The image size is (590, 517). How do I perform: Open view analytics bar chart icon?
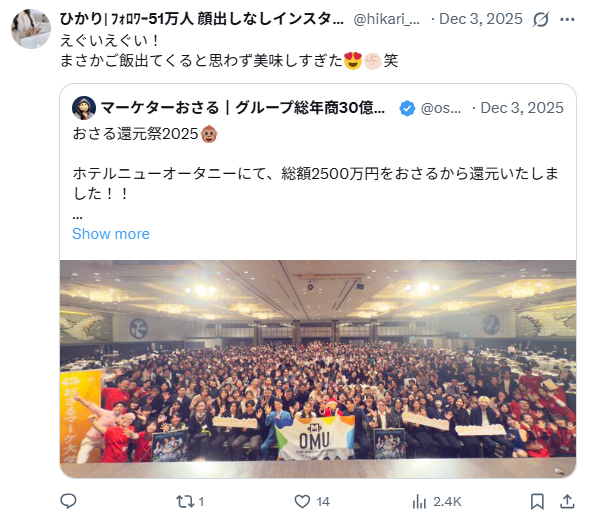tap(419, 502)
